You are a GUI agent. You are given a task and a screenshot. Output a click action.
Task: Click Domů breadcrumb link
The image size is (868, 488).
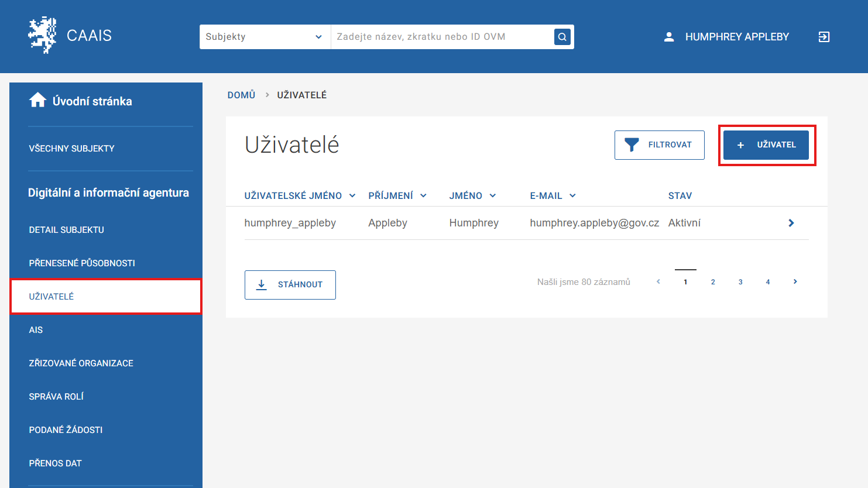point(241,95)
